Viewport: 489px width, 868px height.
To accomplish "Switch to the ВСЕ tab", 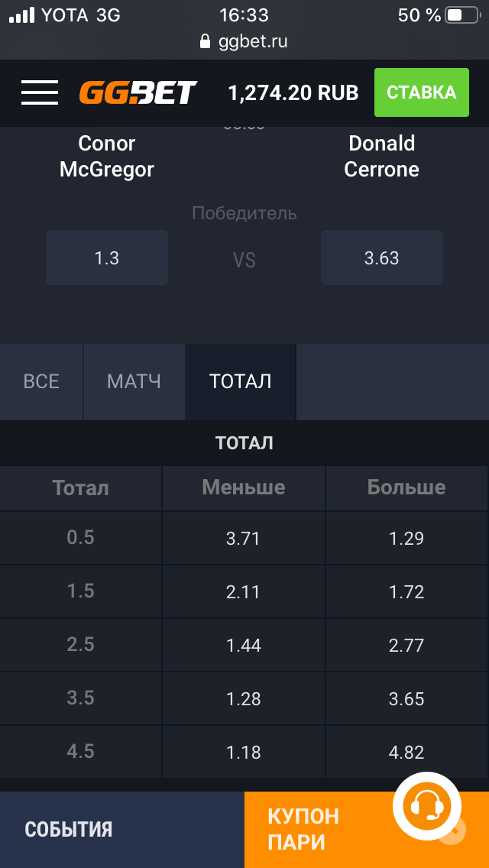I will point(41,382).
